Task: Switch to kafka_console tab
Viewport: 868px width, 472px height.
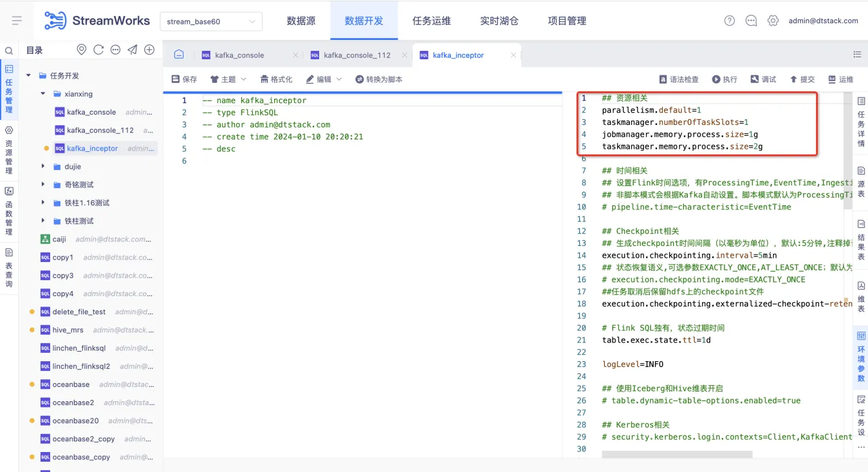Action: [x=239, y=55]
